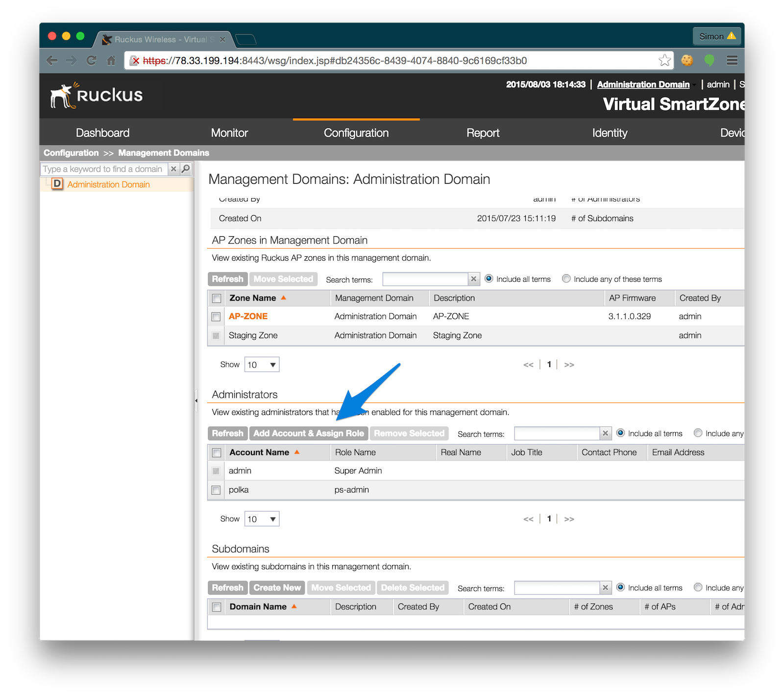The width and height of the screenshot is (784, 697).
Task: Check the AP-ZONE row checkbox
Action: (216, 317)
